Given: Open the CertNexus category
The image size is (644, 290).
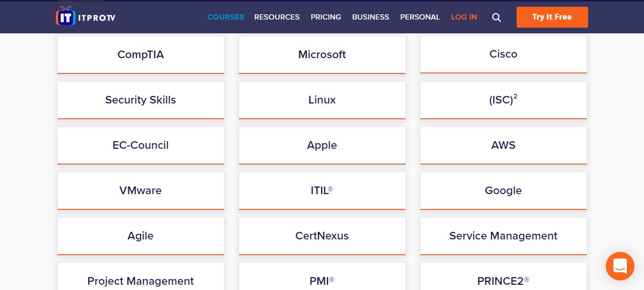Looking at the screenshot, I should [322, 236].
